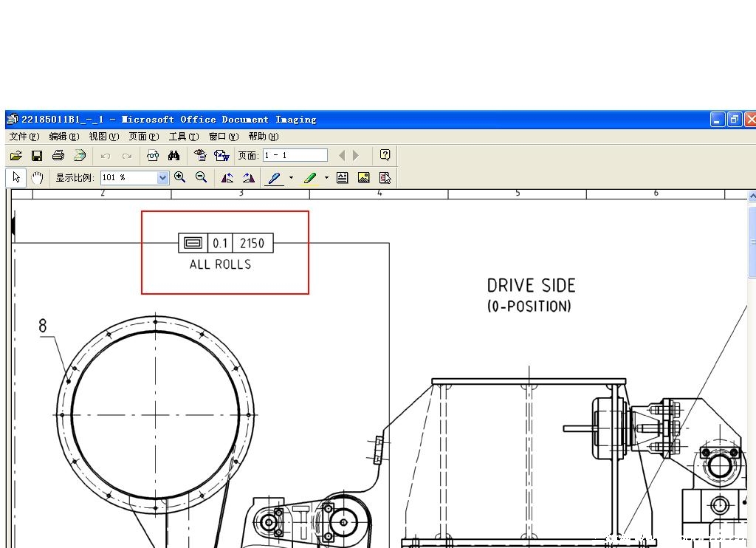Select the blue pen annotation tool
The width and height of the screenshot is (756, 548).
click(275, 178)
